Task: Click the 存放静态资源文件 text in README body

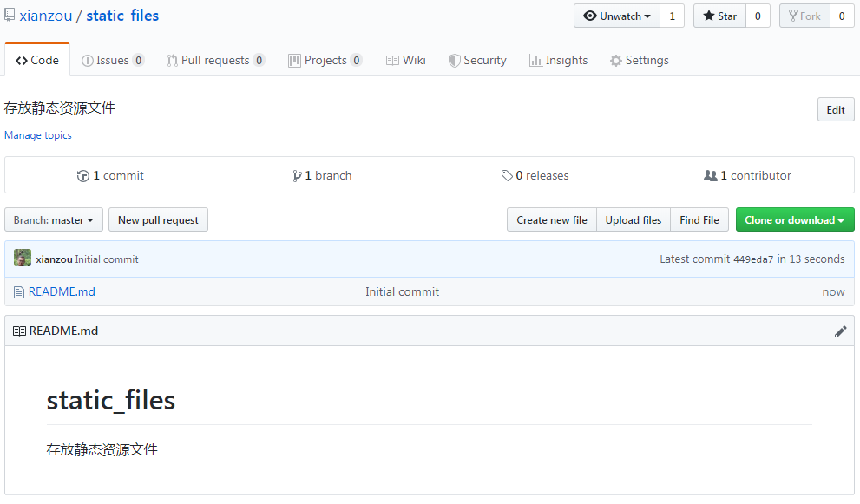Action: coord(102,449)
